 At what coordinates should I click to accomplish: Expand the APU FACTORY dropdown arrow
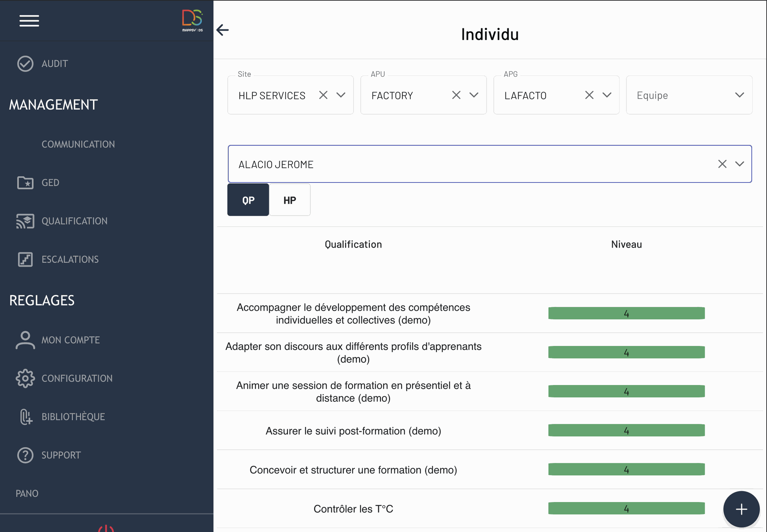(474, 95)
